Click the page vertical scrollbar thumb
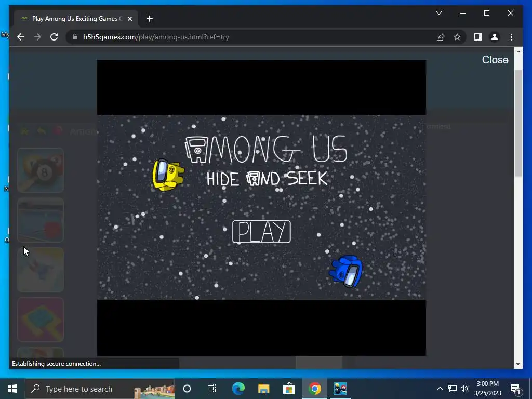The image size is (532, 399). tap(518, 123)
